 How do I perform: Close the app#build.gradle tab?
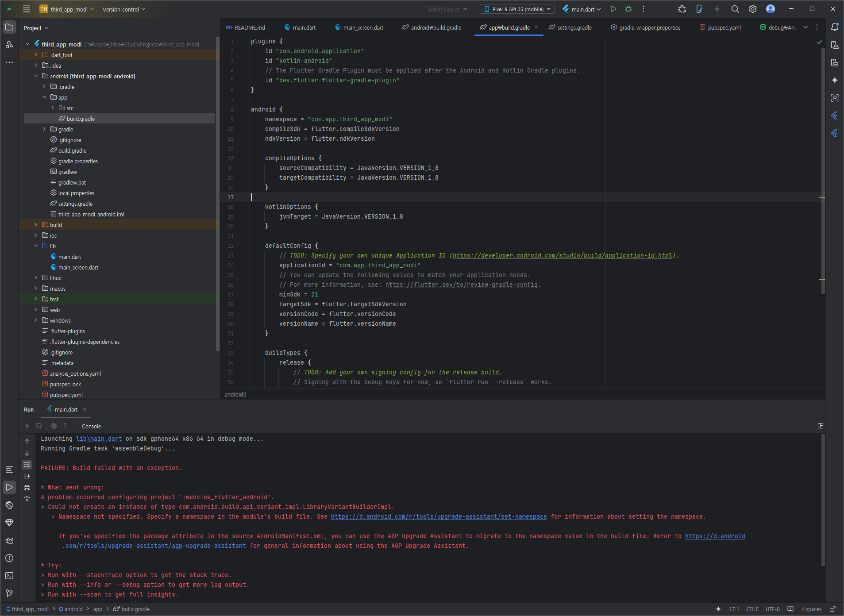coord(536,27)
